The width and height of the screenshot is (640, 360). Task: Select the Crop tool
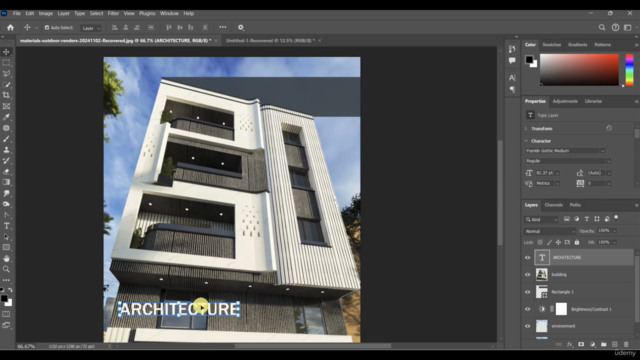coord(6,95)
